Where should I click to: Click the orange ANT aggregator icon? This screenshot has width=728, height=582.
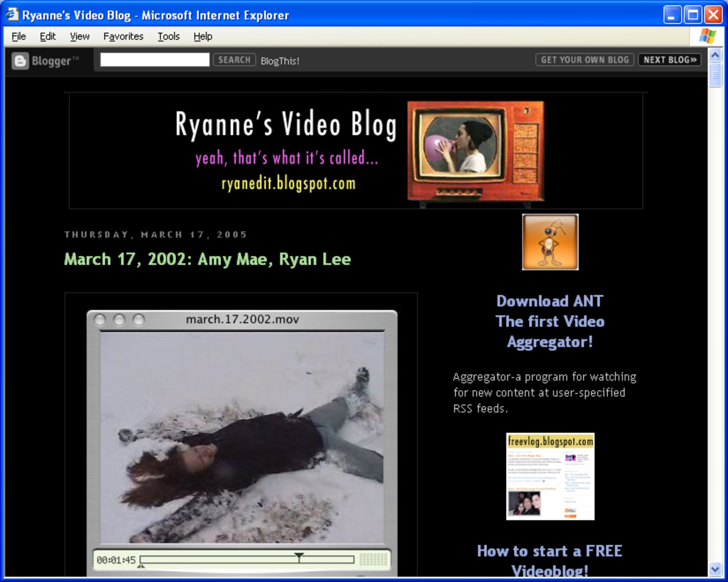click(550, 242)
